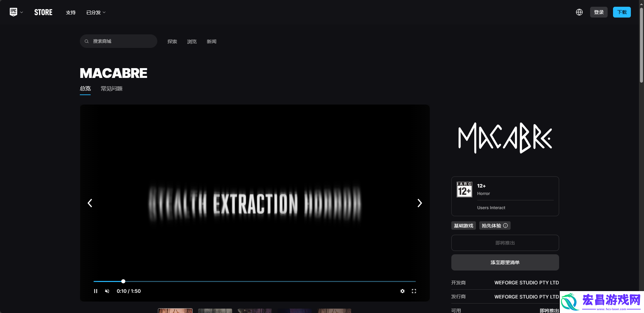This screenshot has width=644, height=313.
Task: Focus the 搜索商城 search field
Action: [119, 41]
